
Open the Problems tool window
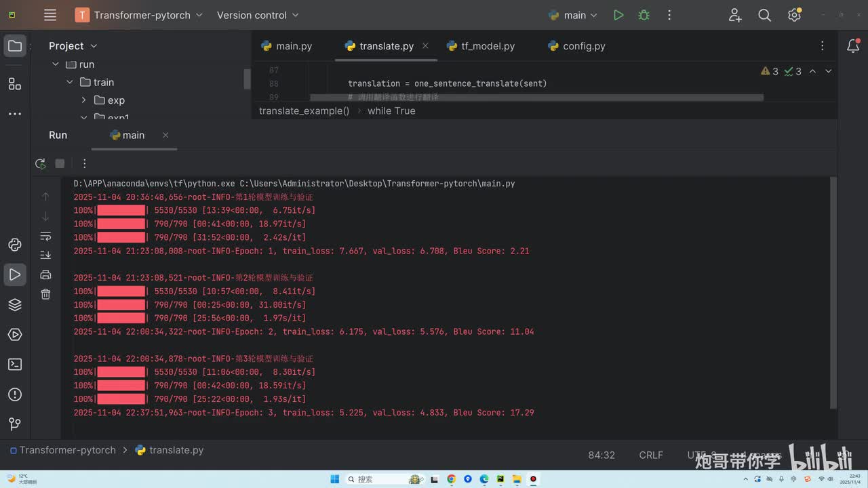tap(15, 394)
